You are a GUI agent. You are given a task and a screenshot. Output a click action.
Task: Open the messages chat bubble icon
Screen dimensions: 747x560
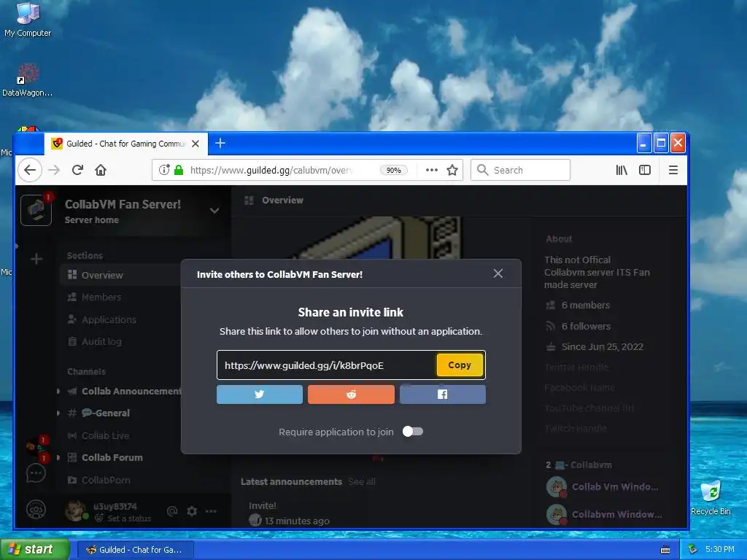[x=36, y=473]
